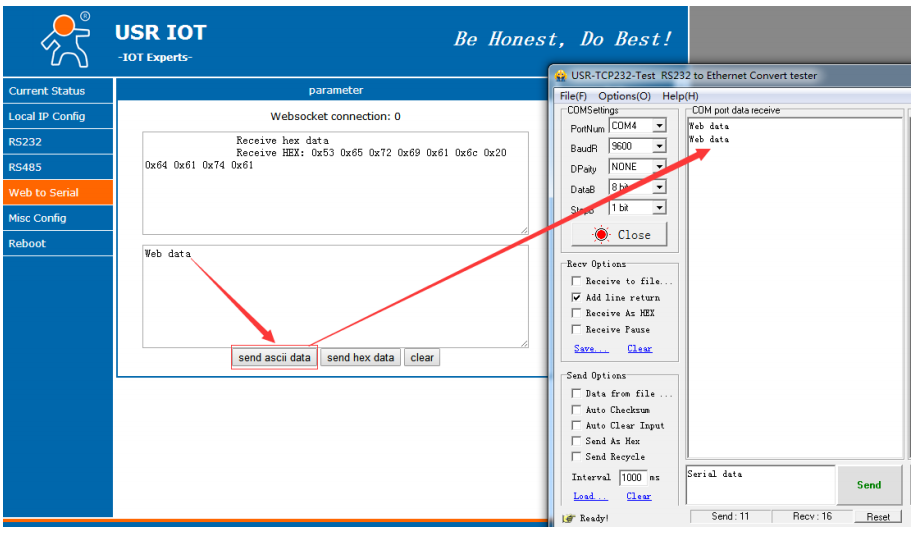Click the 'Send : 11' counter
Image resolution: width=915 pixels, height=533 pixels.
click(730, 517)
